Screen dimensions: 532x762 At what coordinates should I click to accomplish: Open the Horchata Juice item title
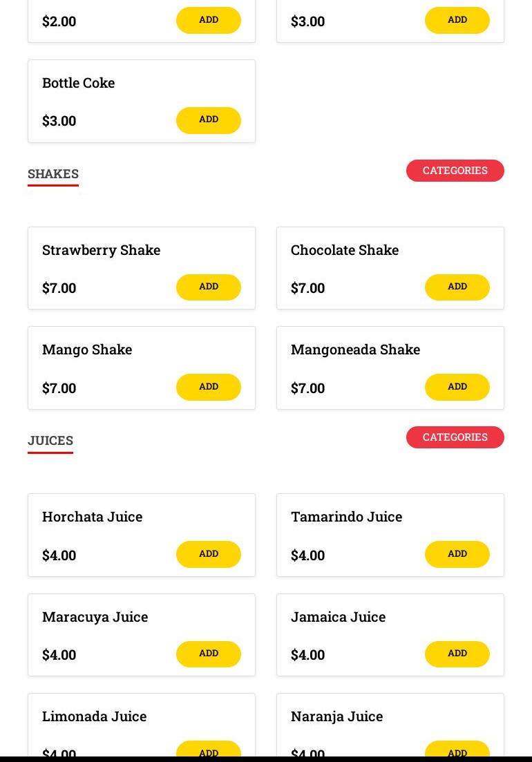[93, 517]
